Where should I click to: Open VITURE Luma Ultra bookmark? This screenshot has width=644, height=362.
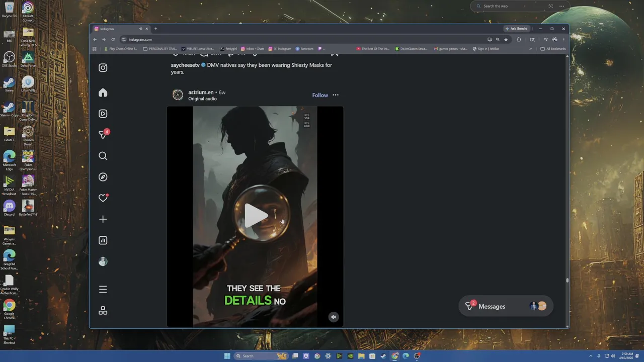coord(198,49)
